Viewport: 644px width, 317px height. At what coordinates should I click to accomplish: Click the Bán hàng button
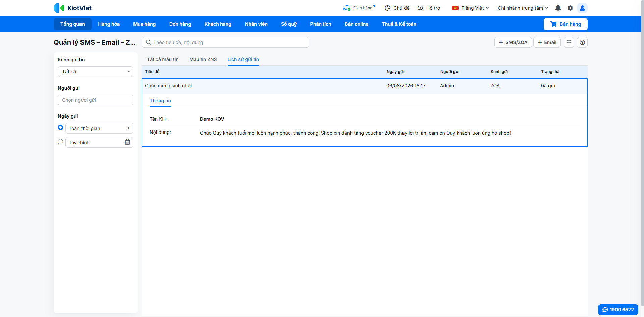click(566, 24)
